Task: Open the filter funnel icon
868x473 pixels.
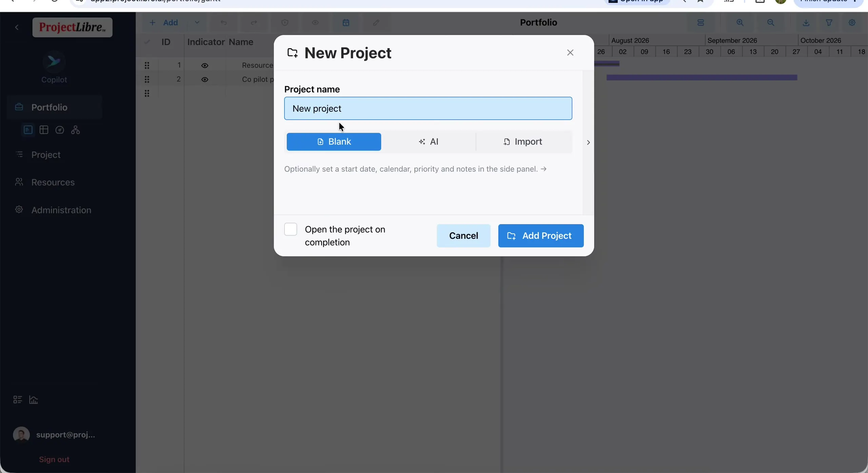Action: 829,23
